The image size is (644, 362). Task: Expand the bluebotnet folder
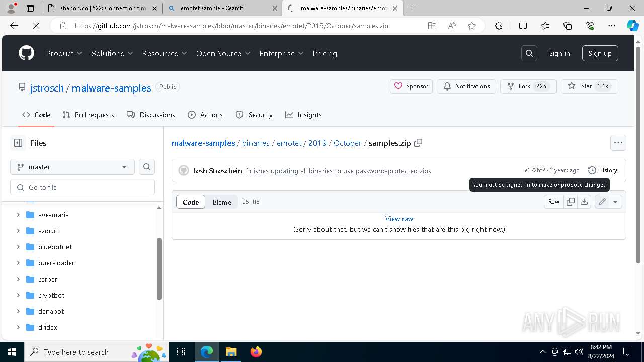pos(18,247)
